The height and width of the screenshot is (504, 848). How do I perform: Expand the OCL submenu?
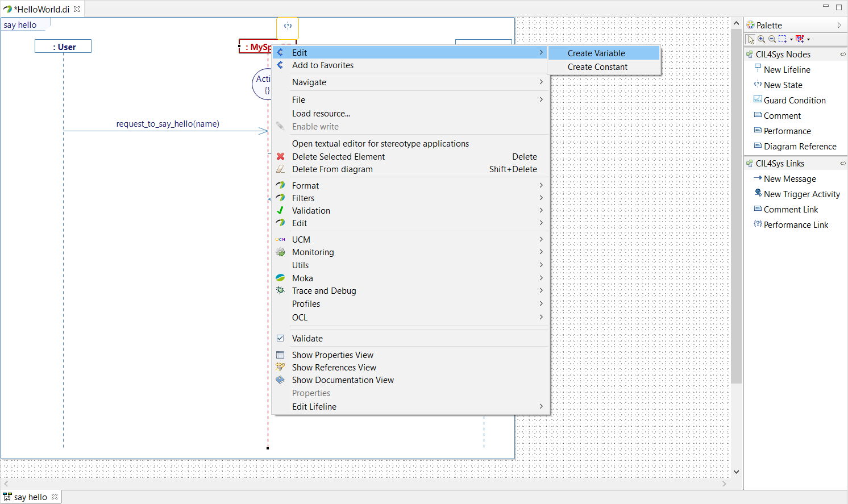pos(410,318)
